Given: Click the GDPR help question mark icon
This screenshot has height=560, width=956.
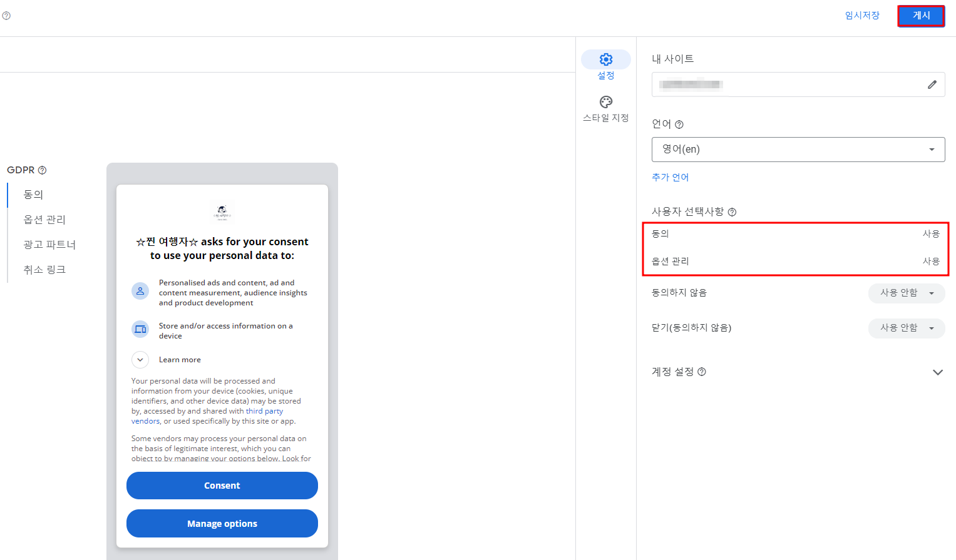Looking at the screenshot, I should 41,170.
